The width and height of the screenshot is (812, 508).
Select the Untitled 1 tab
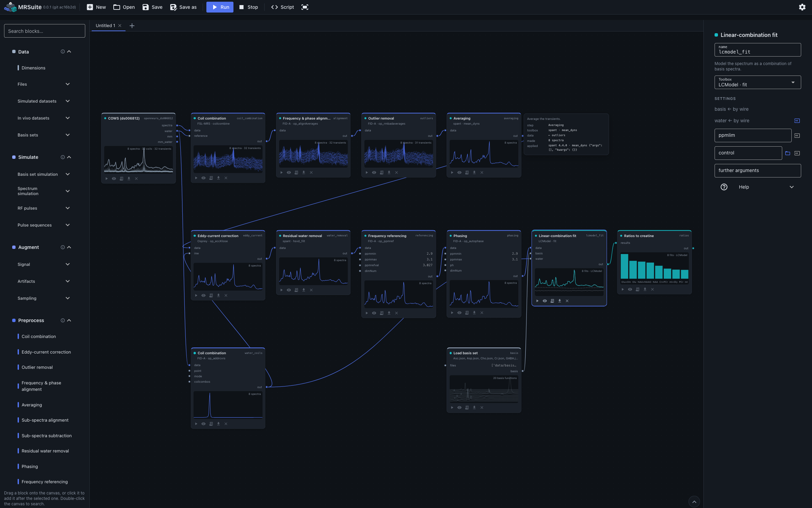click(105, 25)
